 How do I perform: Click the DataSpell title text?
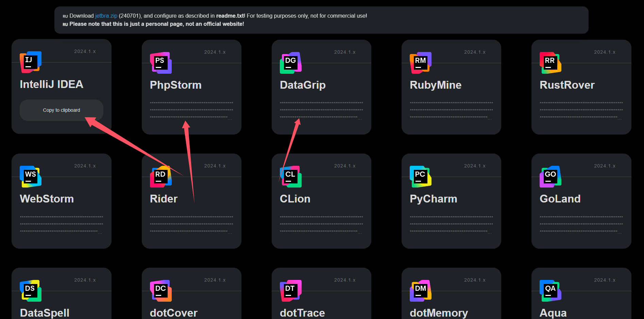point(45,313)
